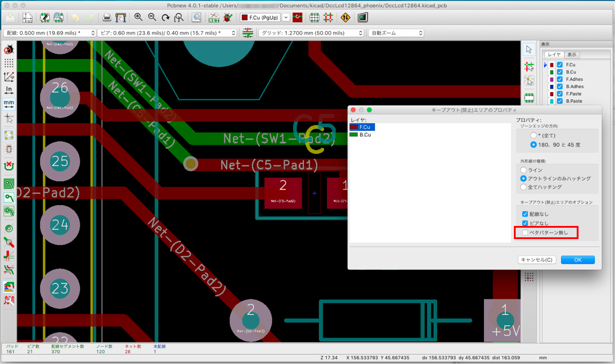
Task: Click the print board icon
Action: point(106,17)
